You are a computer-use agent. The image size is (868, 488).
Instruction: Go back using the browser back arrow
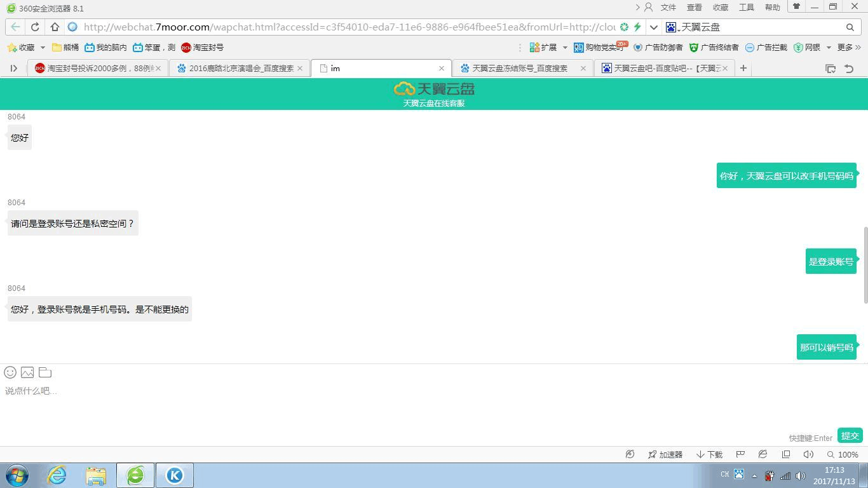click(15, 27)
